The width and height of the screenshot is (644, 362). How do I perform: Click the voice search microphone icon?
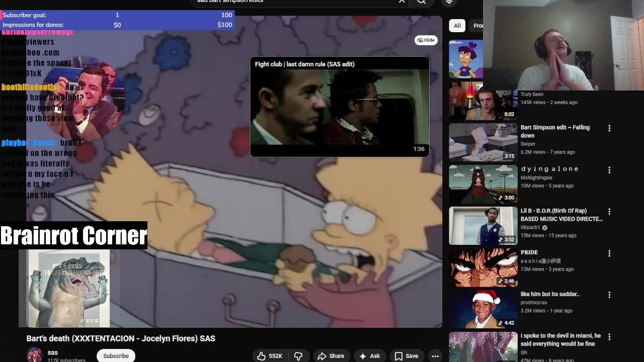coord(449,2)
